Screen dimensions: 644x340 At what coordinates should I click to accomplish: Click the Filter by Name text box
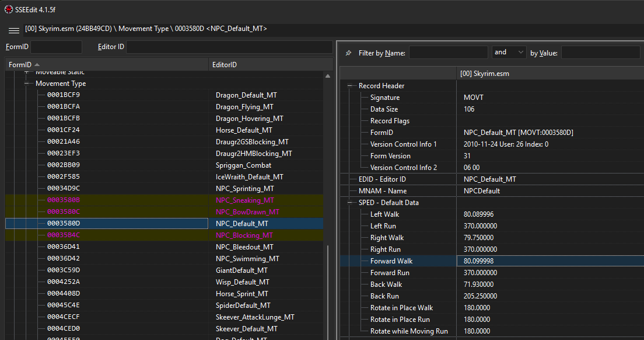click(448, 53)
